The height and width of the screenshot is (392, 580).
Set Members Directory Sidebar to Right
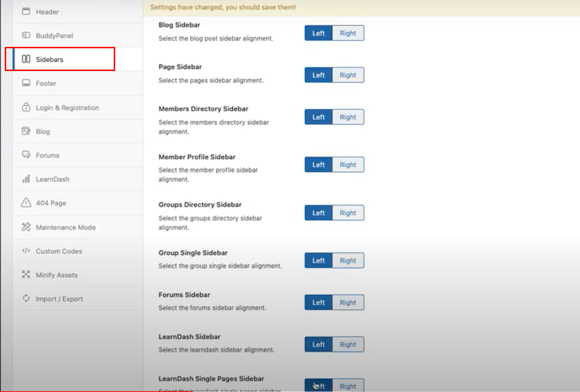pos(348,117)
